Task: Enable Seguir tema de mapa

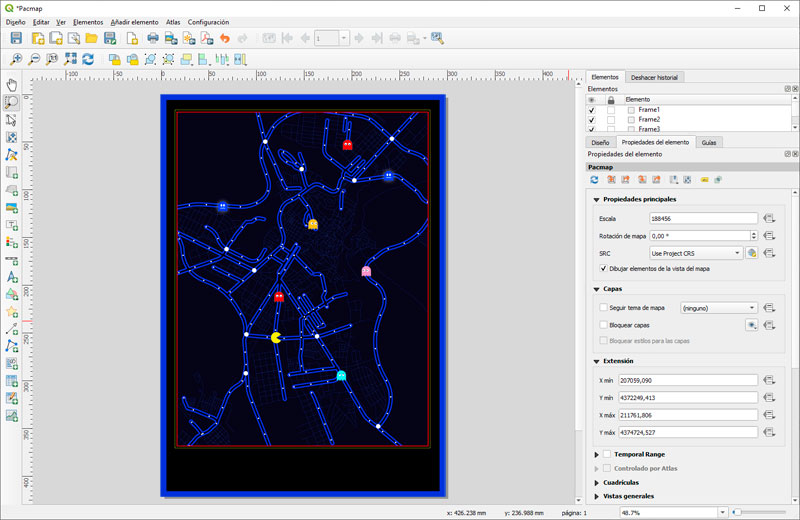Action: pos(604,308)
